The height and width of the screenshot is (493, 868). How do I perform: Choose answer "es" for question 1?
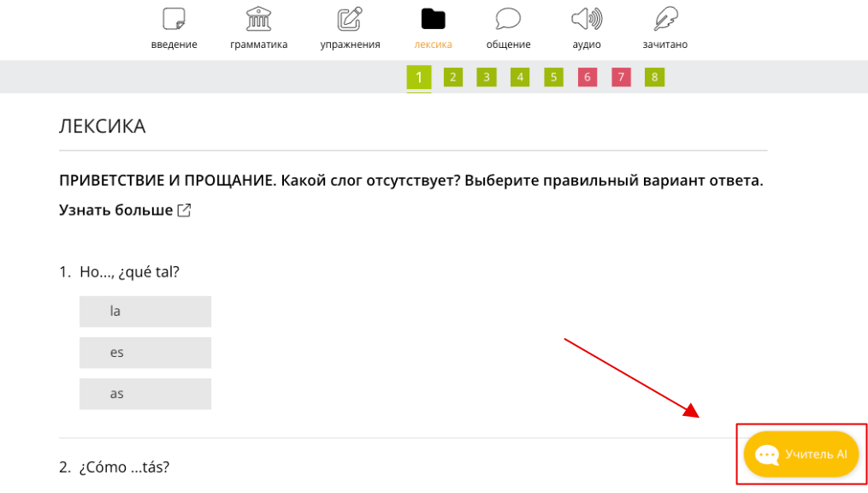145,353
